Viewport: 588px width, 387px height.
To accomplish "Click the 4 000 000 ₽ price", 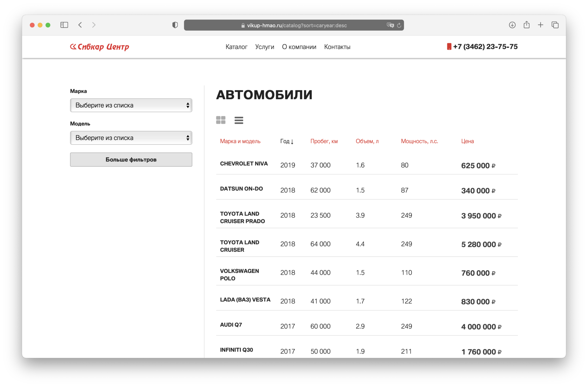I will (481, 327).
